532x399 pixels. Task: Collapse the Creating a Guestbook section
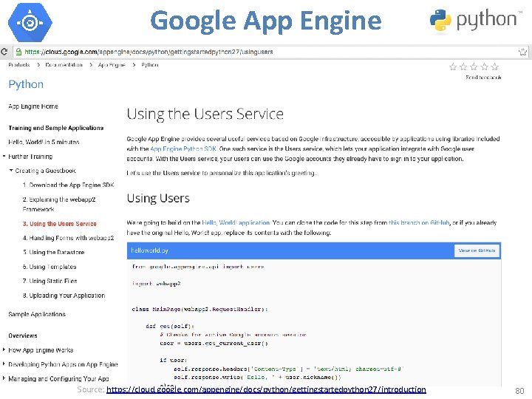(x=11, y=171)
